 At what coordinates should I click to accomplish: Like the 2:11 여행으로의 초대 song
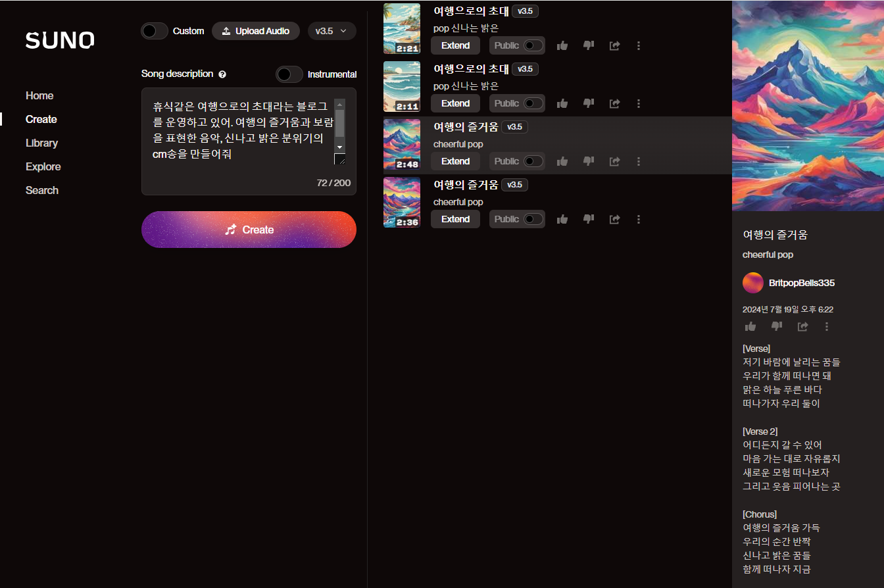coord(562,103)
